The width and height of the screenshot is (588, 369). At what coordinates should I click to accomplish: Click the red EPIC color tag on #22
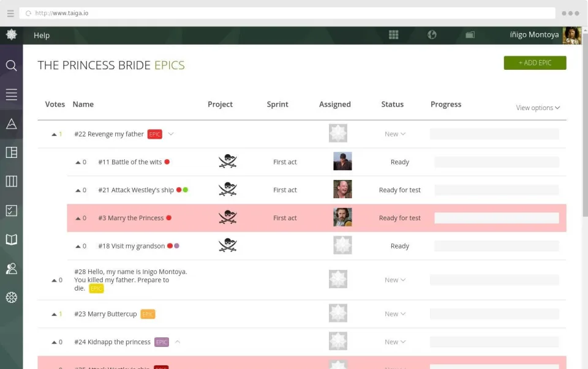tap(154, 134)
